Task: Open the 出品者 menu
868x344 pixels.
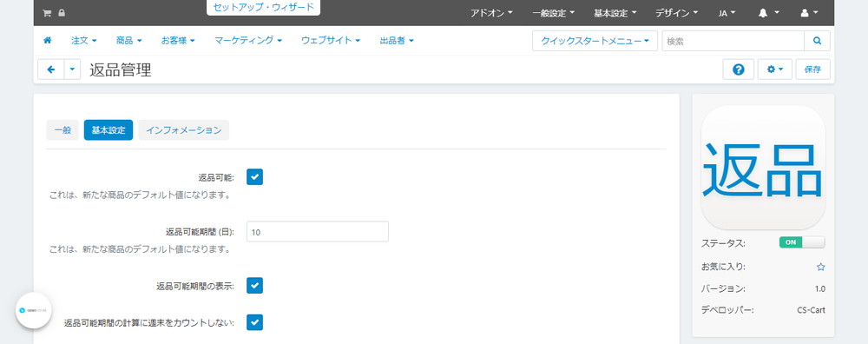Action: (x=397, y=41)
